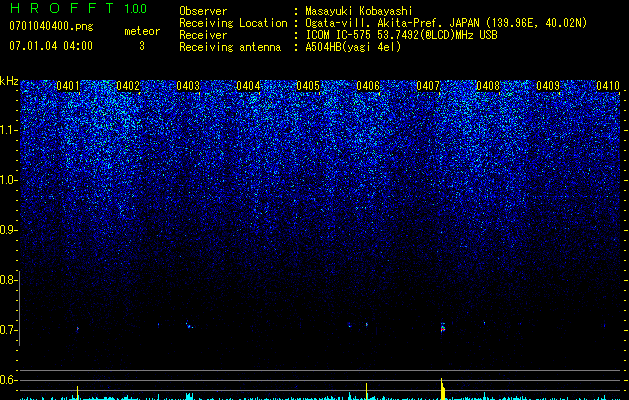The width and height of the screenshot is (629, 400).
Task: Click the Ogata-vill. Akita-Pref. JAPAN location text
Action: [x=392, y=23]
